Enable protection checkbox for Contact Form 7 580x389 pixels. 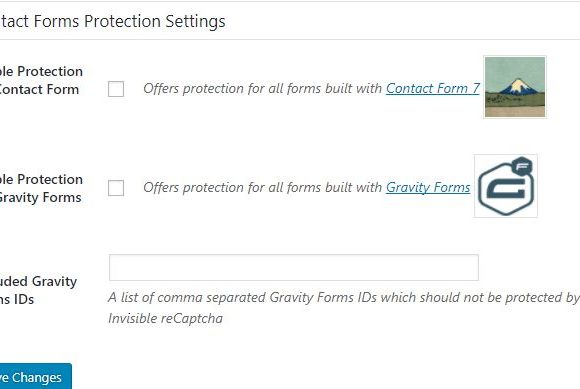[116, 89]
